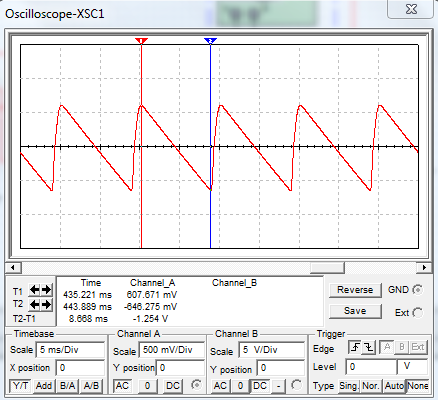
Task: Click T2-T1 difference 8.668 ms
Action: coord(88,319)
